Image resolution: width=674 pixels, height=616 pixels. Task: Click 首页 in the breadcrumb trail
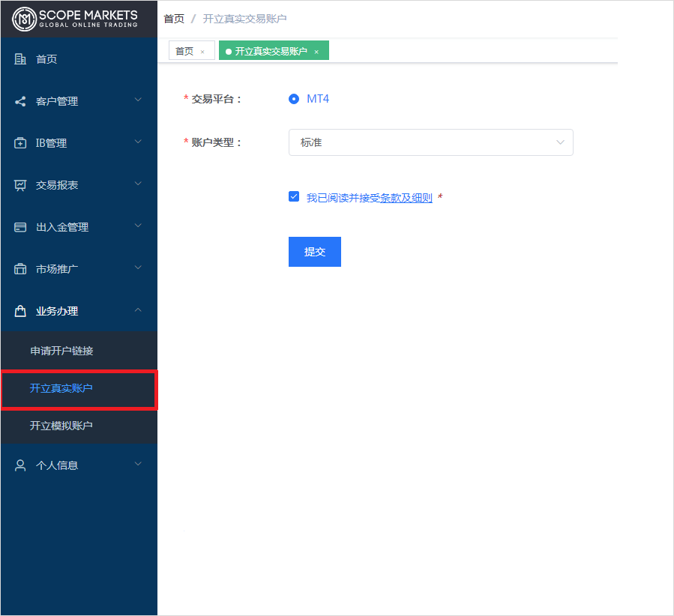(x=173, y=18)
